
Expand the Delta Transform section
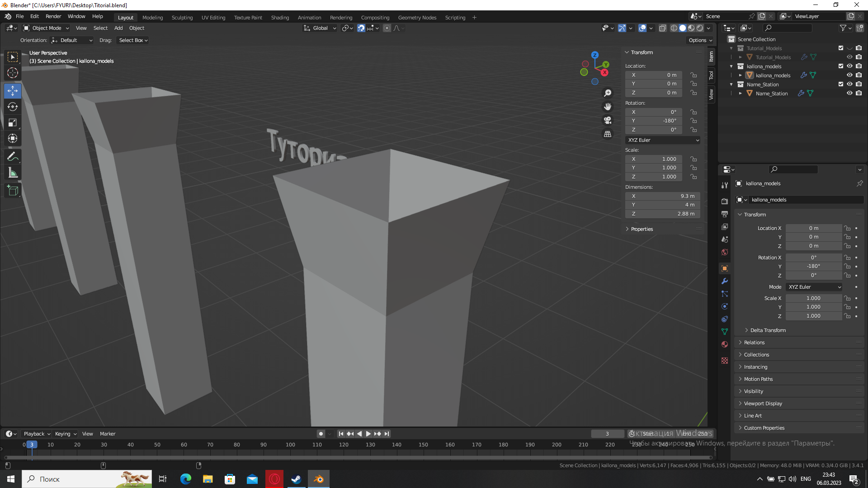767,330
